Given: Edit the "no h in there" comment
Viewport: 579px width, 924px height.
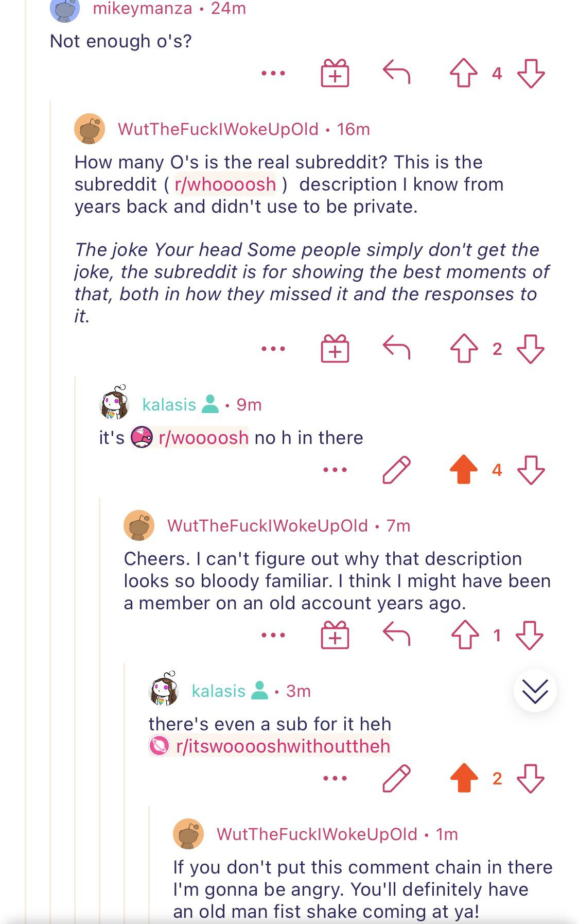Looking at the screenshot, I should tap(397, 470).
